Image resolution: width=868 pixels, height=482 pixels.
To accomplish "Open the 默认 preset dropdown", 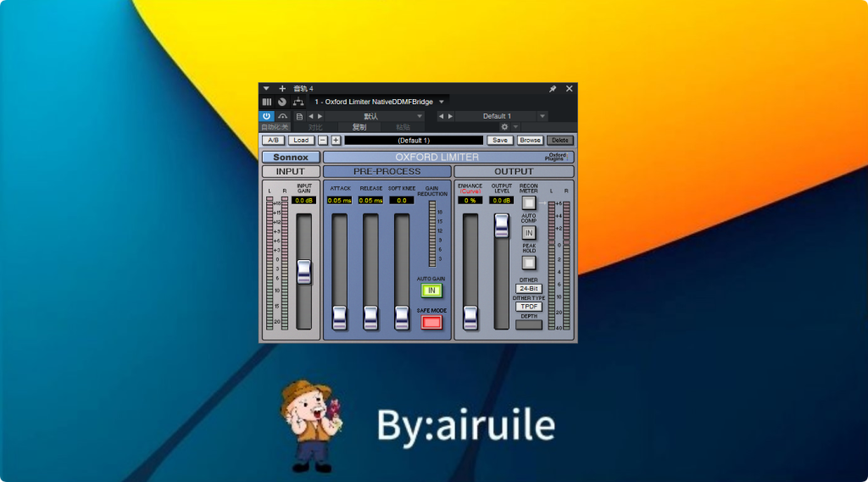I will 419,116.
